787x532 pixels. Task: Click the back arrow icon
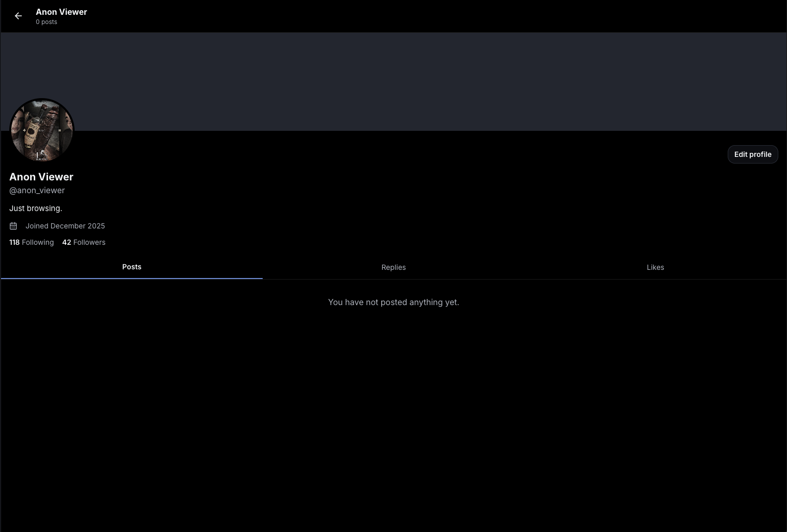tap(18, 16)
